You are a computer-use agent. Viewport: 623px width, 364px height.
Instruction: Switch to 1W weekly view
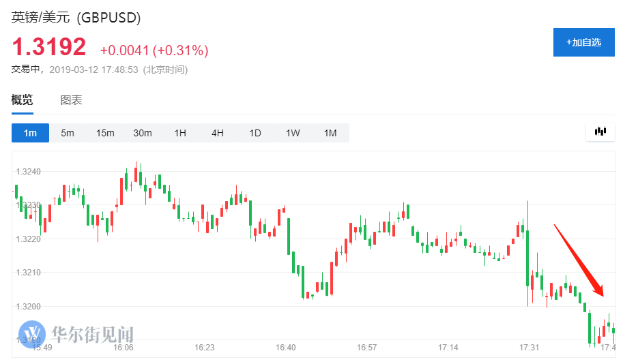point(293,133)
